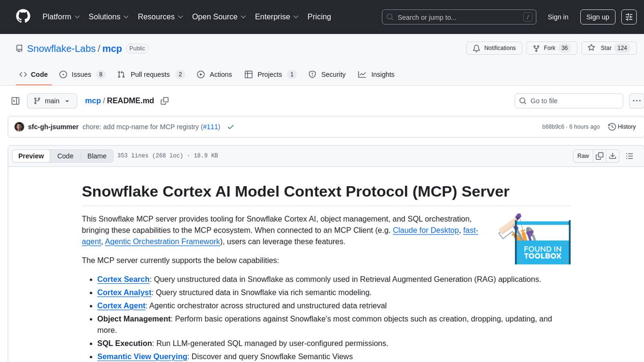Screen dimensions: 644x362
Task: Click the 353 lines file size text
Action: [x=167, y=156]
